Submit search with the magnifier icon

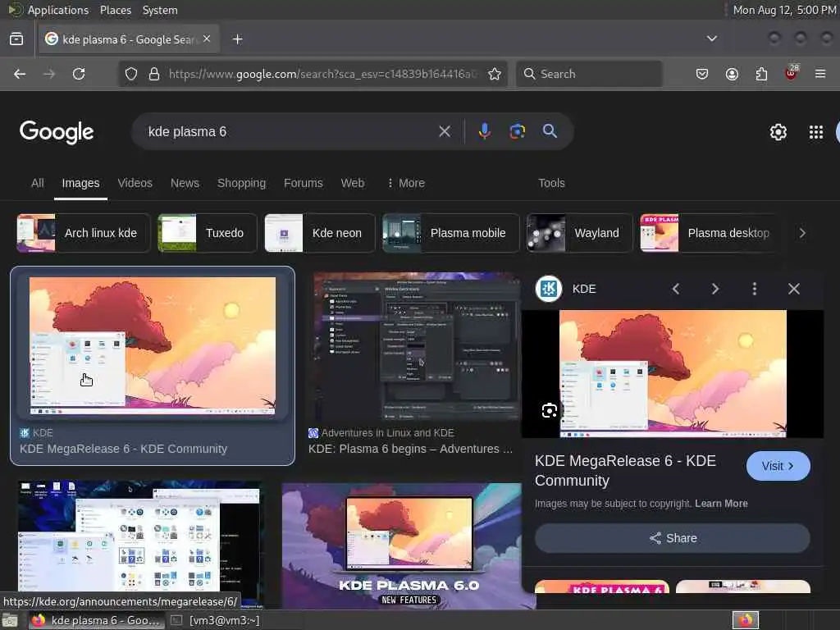pos(550,131)
